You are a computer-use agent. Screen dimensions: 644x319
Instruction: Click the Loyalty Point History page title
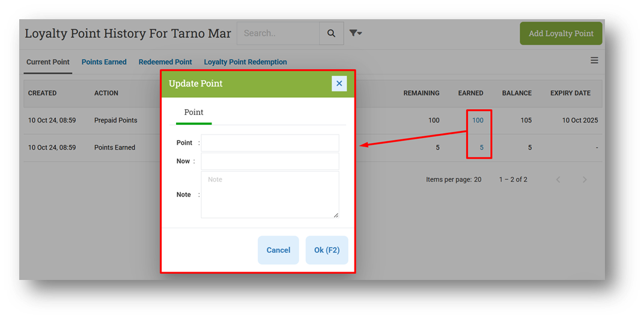[x=128, y=33]
